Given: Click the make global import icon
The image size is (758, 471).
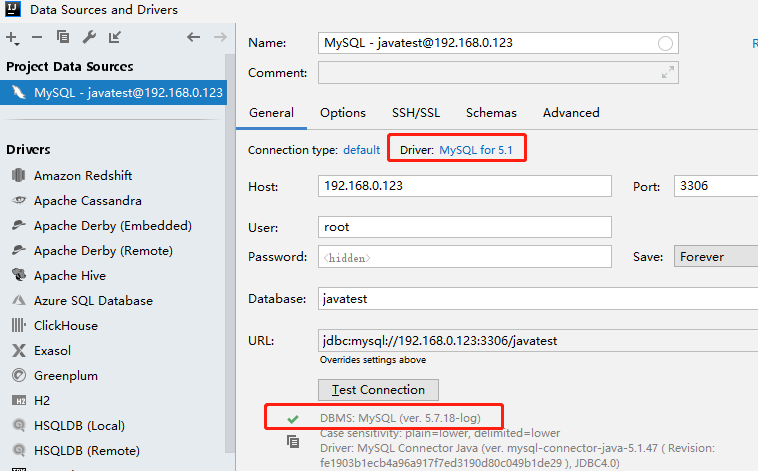Looking at the screenshot, I should pos(115,37).
